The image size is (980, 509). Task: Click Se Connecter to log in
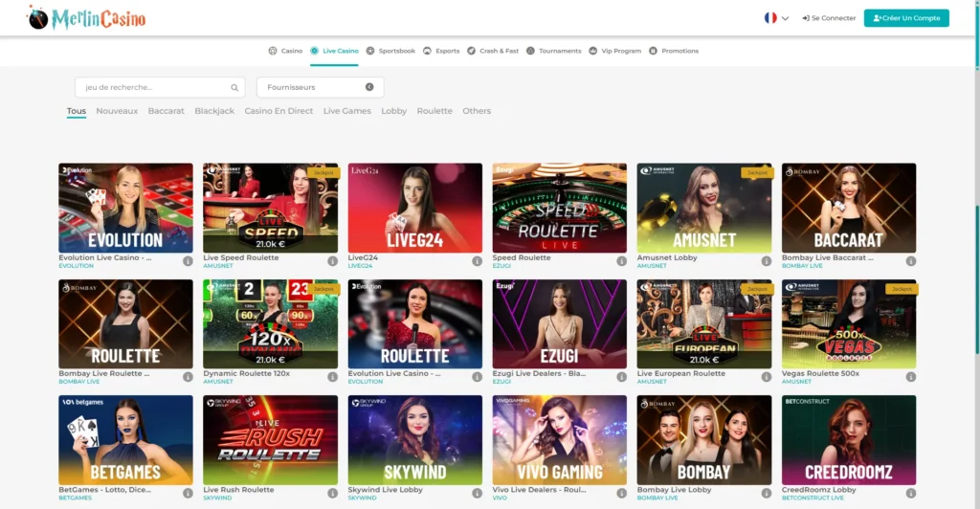[x=829, y=18]
